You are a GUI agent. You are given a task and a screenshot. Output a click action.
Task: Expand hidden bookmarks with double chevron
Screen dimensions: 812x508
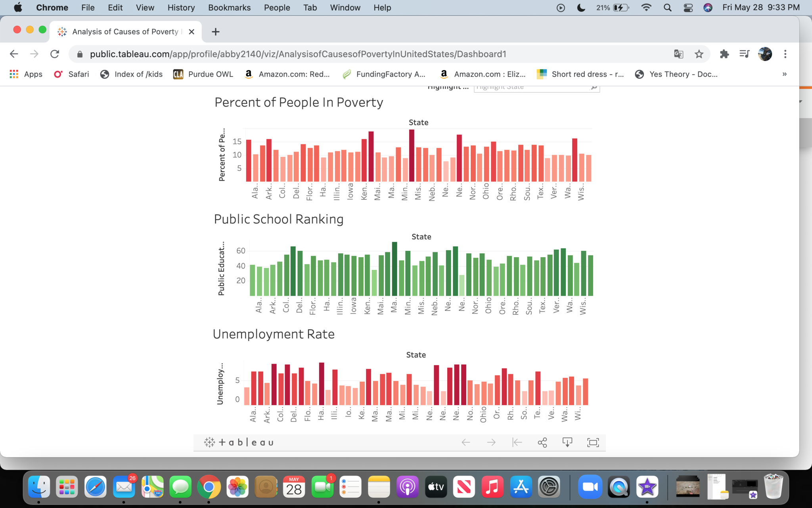click(784, 74)
